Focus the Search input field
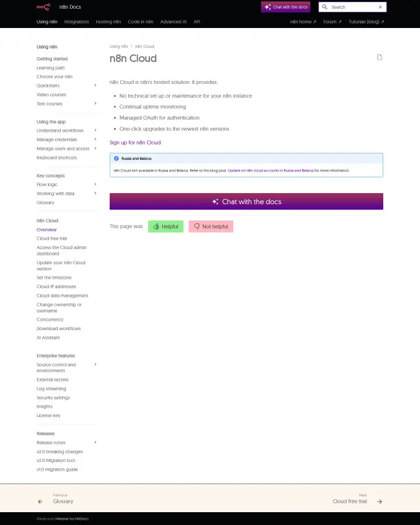Screen dimensions: 420x525 (353, 7)
